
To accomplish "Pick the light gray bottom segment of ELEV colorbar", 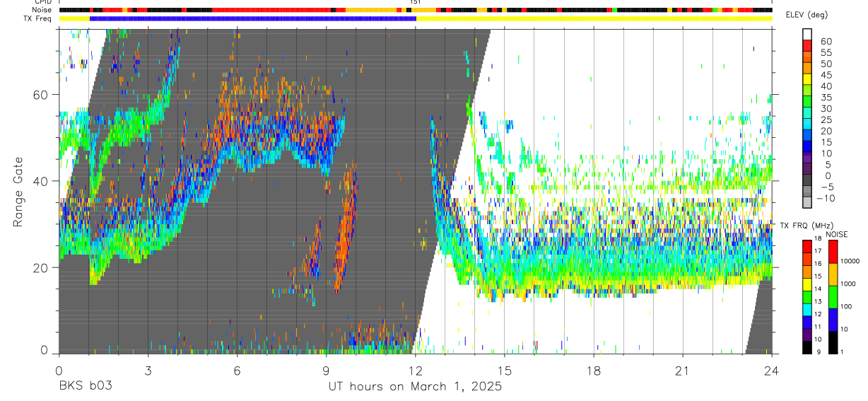I will click(x=807, y=202).
